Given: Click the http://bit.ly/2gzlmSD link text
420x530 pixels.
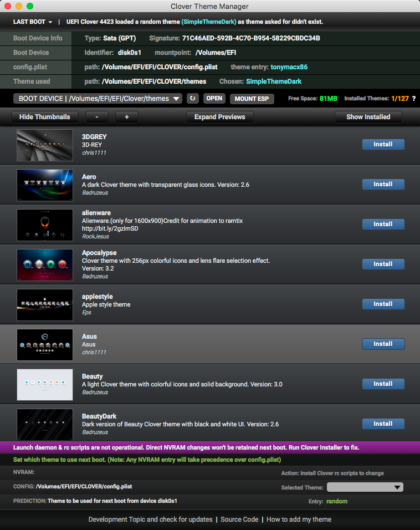Looking at the screenshot, I should pyautogui.click(x=110, y=228).
